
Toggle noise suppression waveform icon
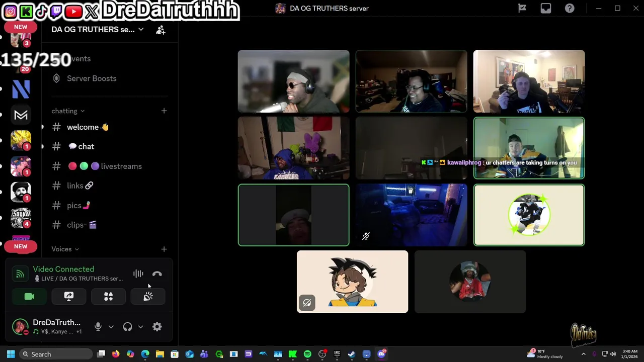pos(138,274)
